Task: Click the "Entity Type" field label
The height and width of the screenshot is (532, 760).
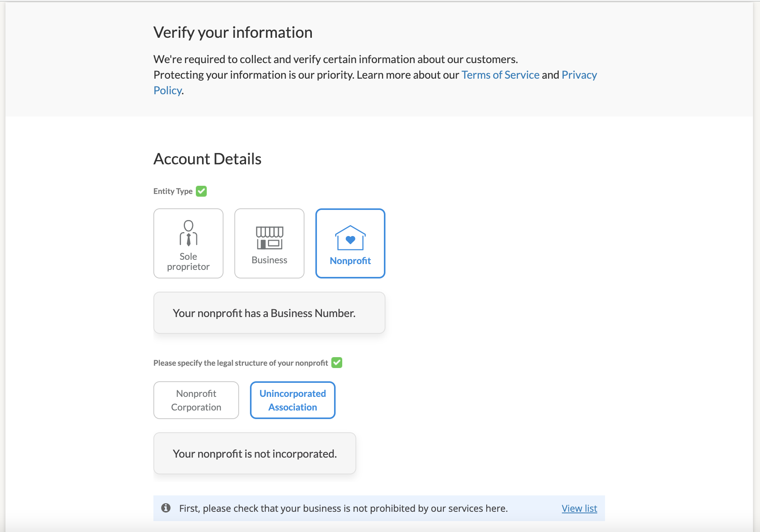Action: click(173, 191)
